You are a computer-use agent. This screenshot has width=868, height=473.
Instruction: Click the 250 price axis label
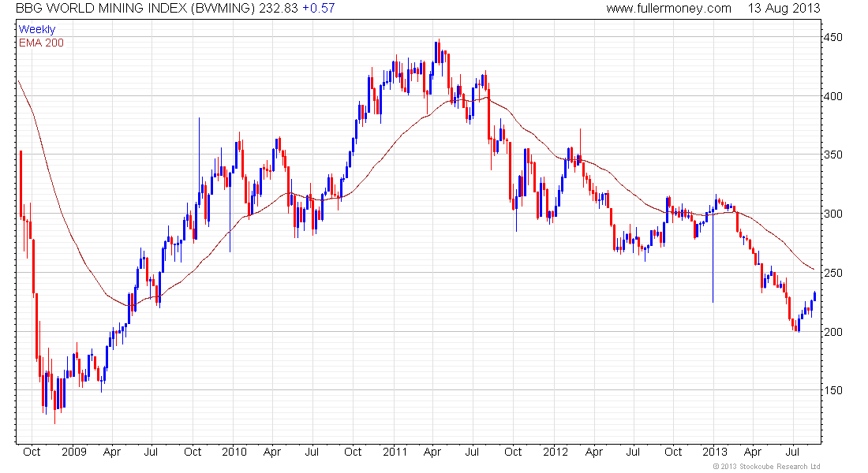coord(833,273)
